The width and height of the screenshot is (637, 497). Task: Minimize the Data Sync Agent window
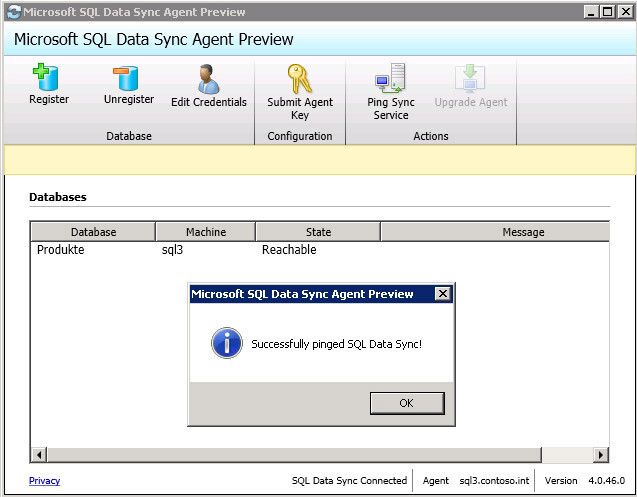[x=591, y=12]
